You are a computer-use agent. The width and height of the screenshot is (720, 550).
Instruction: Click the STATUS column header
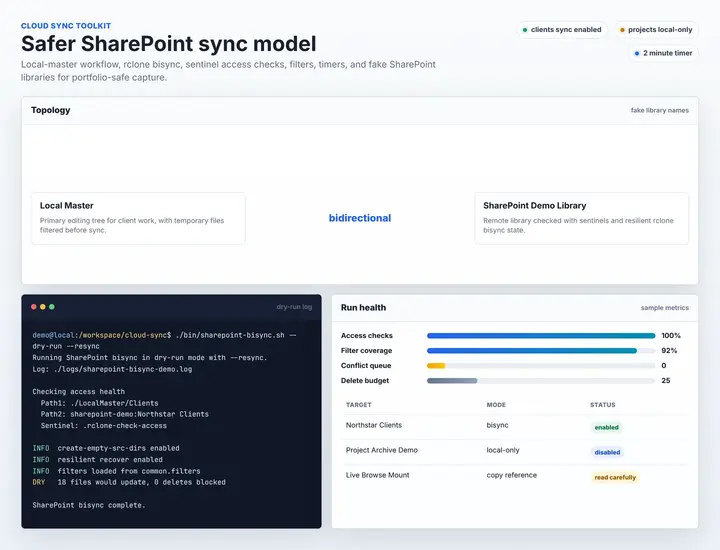602,405
